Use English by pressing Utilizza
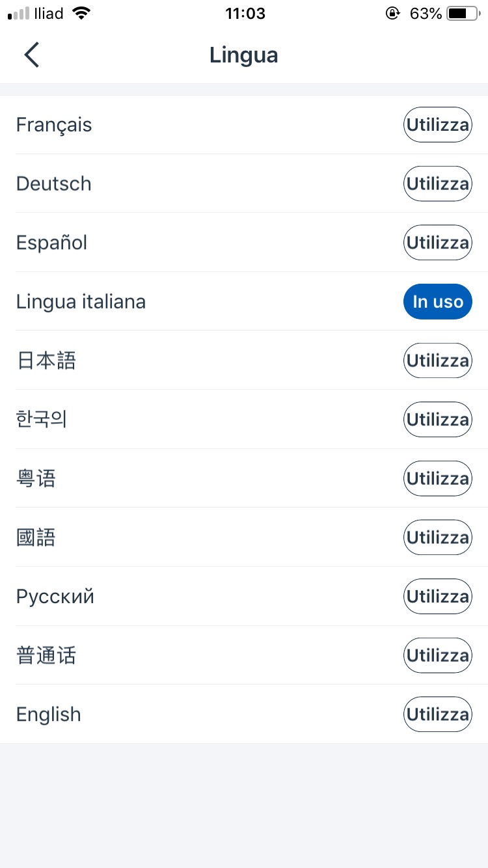This screenshot has width=488, height=868. click(x=437, y=714)
